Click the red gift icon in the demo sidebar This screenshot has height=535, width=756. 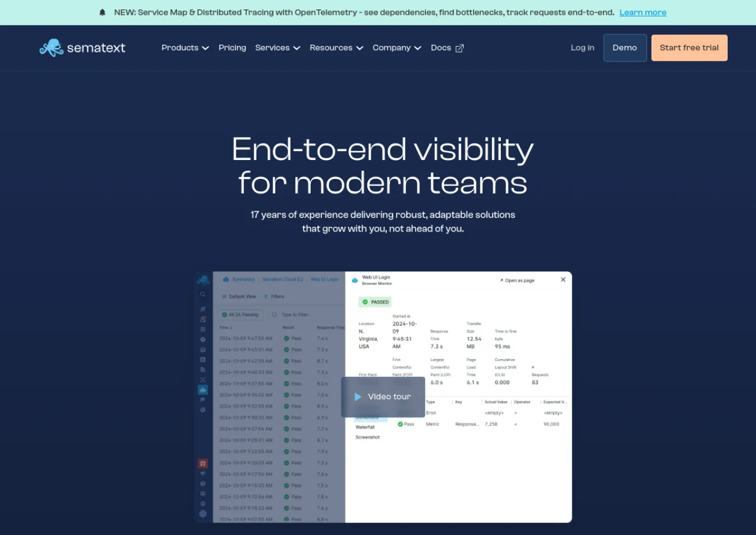pyautogui.click(x=203, y=464)
